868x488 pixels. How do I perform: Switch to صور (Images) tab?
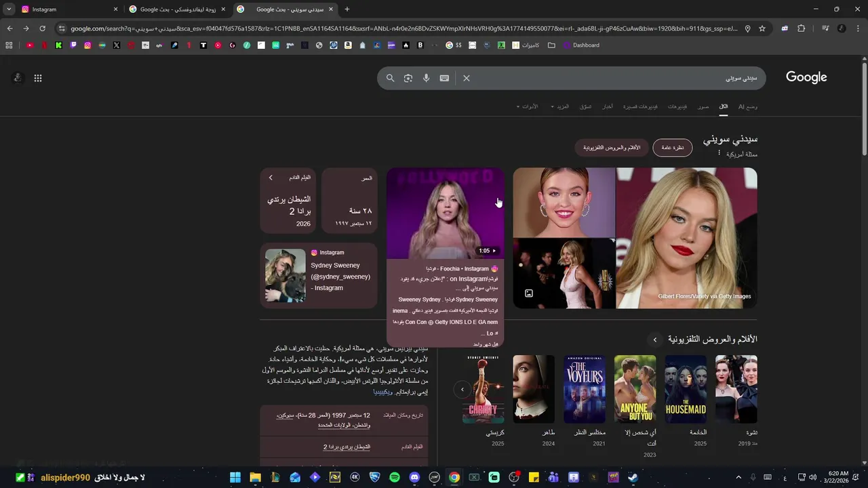(x=704, y=106)
